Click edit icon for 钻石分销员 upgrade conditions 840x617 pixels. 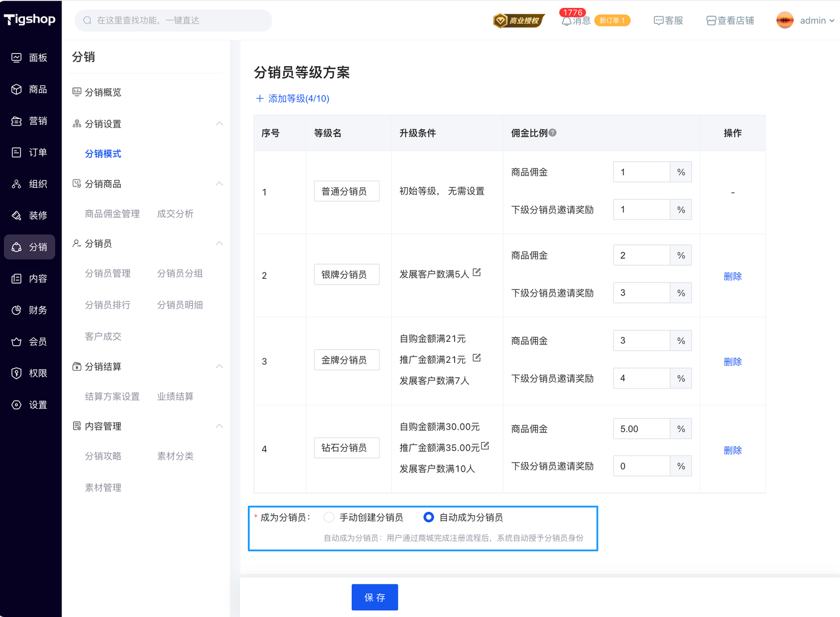485,446
